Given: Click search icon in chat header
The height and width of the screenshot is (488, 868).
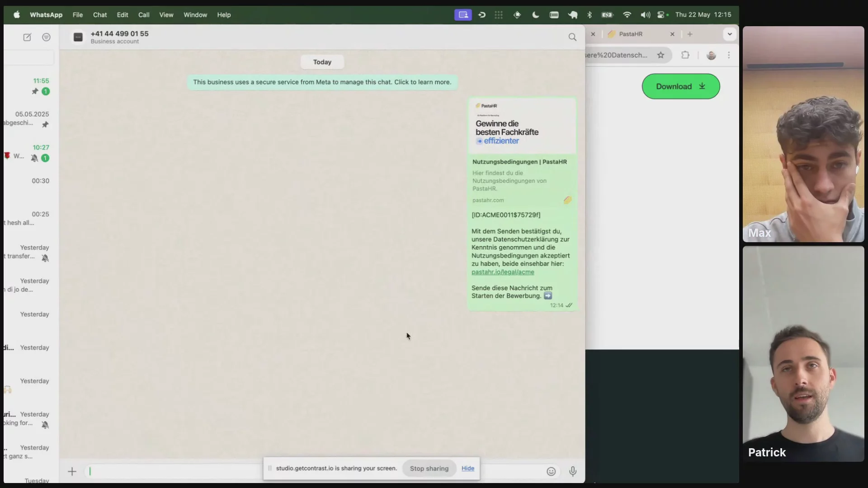Looking at the screenshot, I should point(572,37).
